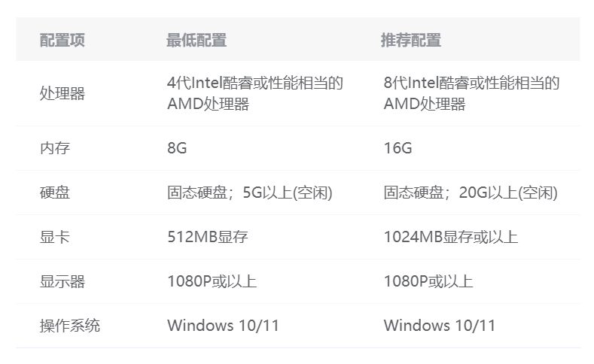The image size is (594, 364).
Task: Select the 显示器 row label
Action: coord(62,281)
